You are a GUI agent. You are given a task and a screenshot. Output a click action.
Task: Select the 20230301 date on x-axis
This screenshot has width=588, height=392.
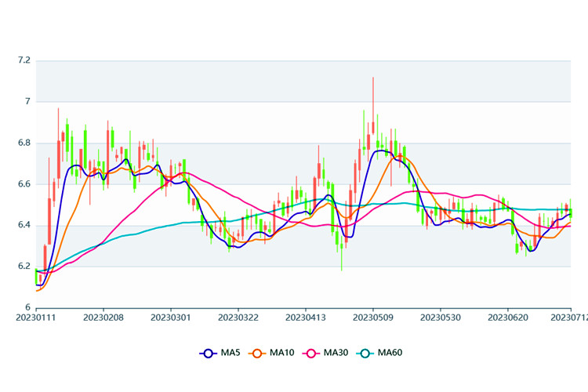coord(170,318)
